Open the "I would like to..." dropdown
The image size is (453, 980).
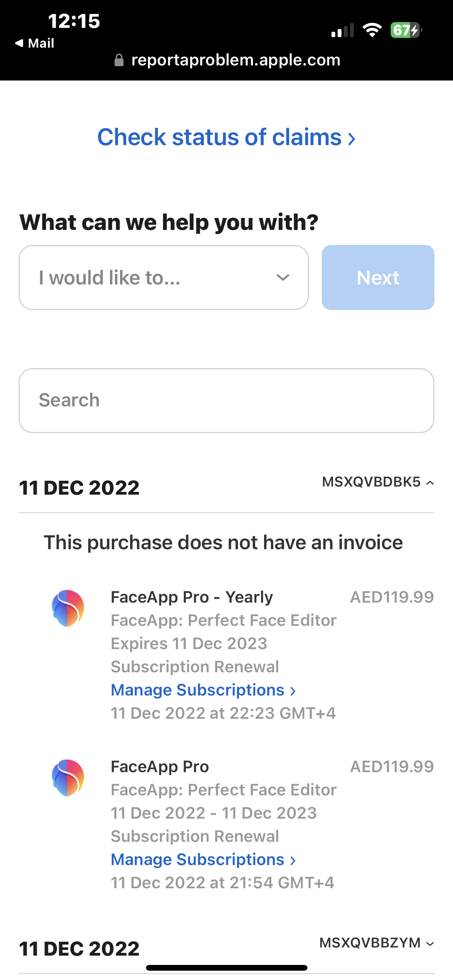coord(164,278)
